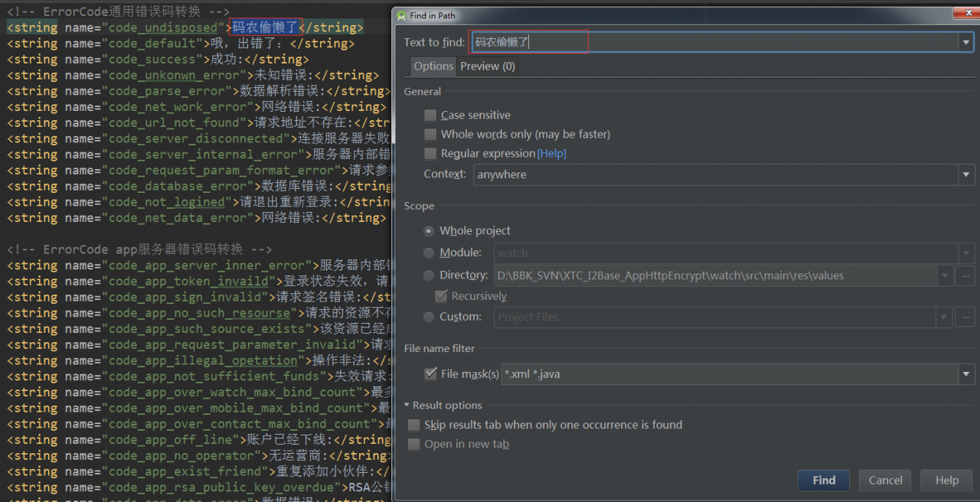Click the Custom scope ellipsis button
Viewport: 980px width, 502px height.
coord(965,317)
